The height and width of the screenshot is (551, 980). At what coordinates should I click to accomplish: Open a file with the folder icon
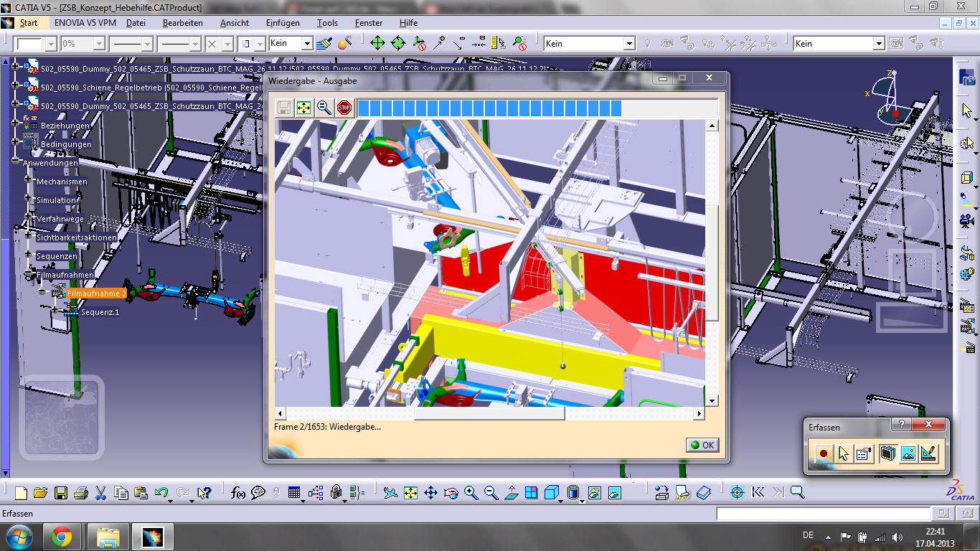pos(40,493)
